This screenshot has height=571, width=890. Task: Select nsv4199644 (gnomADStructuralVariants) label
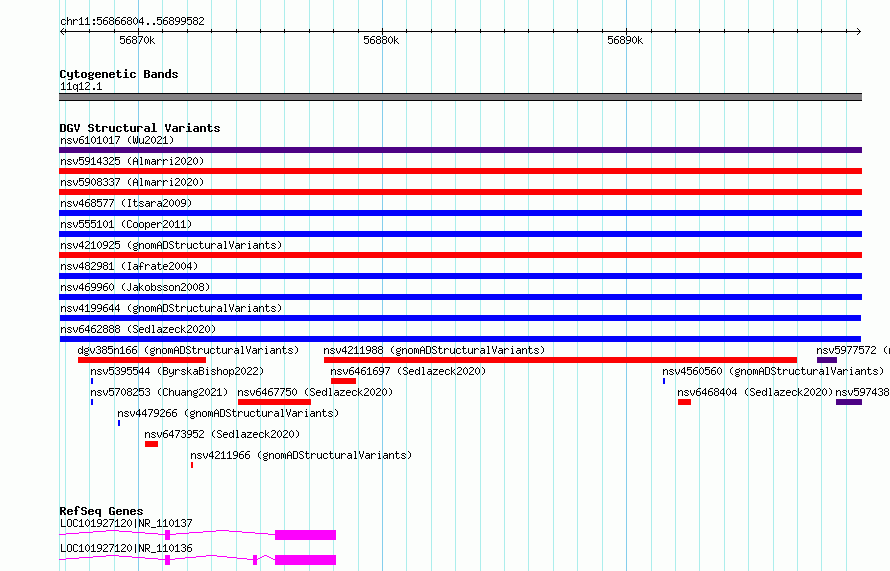(171, 308)
